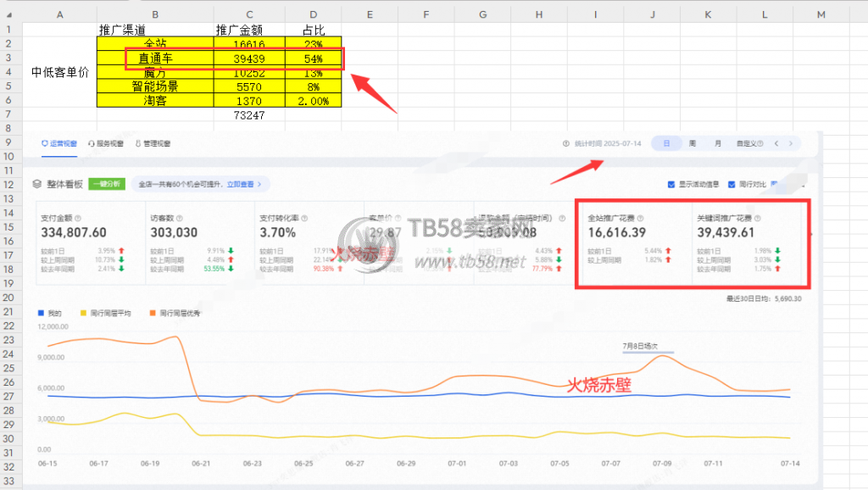Open the 自定义 custom date range
The height and width of the screenshot is (490, 868).
click(x=749, y=143)
